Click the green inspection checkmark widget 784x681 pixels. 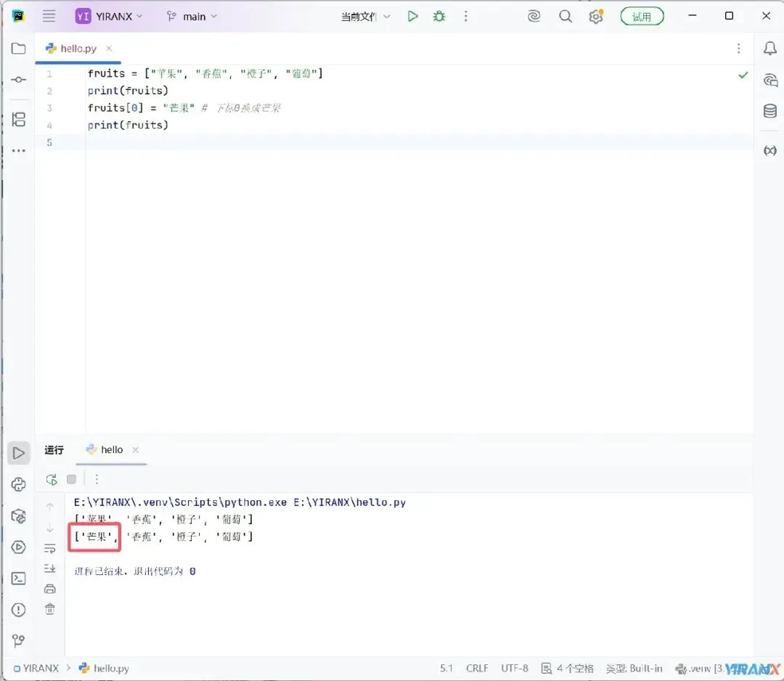click(743, 75)
